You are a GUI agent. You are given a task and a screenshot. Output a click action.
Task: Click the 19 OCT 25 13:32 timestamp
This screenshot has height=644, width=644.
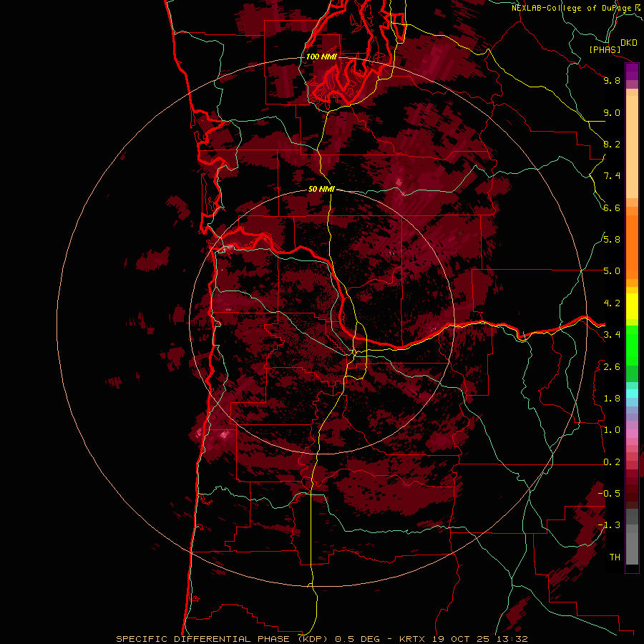[x=480, y=639]
